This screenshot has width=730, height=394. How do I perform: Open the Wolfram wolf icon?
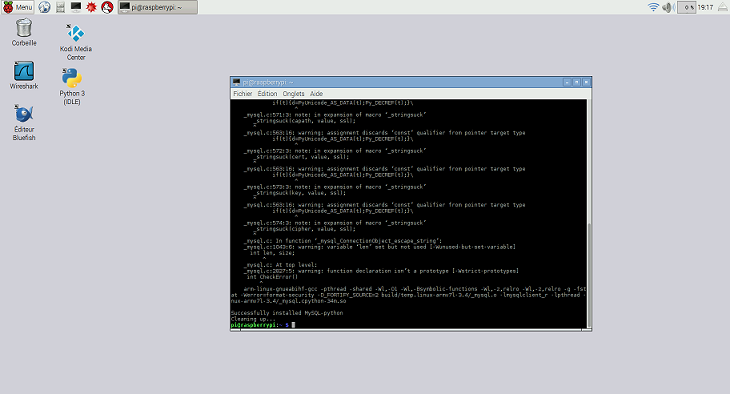pyautogui.click(x=108, y=7)
